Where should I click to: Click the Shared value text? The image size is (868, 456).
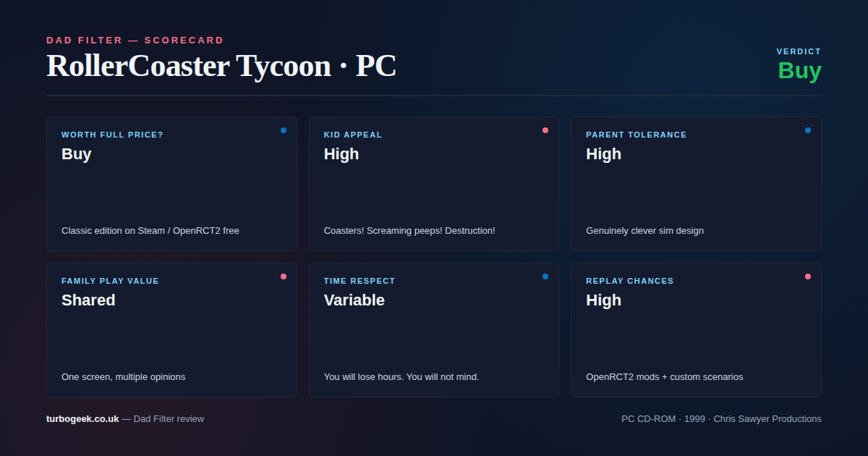click(x=88, y=300)
